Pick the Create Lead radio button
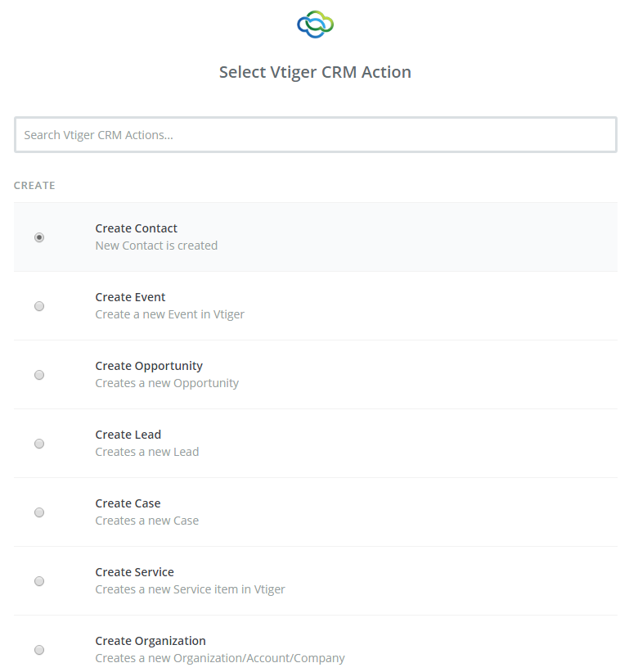 (x=39, y=444)
